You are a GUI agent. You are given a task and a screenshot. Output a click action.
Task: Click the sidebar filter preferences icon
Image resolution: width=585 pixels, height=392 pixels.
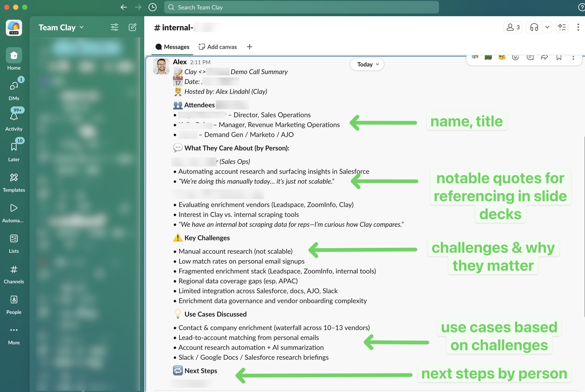(115, 27)
